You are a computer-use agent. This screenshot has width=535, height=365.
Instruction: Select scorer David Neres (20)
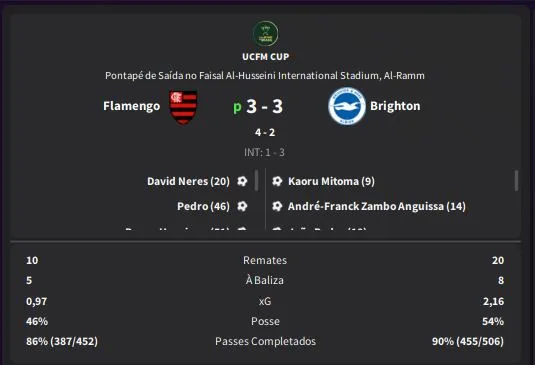pos(188,181)
